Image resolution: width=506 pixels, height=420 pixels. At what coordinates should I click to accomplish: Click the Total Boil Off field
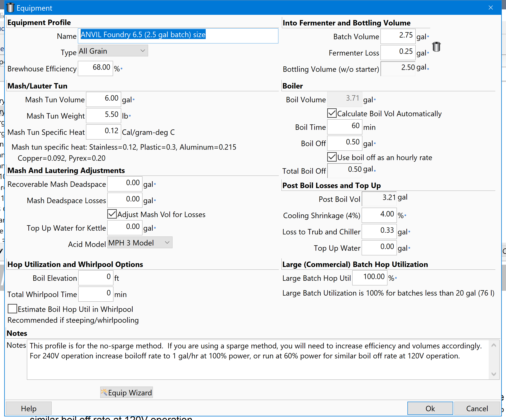coord(345,171)
